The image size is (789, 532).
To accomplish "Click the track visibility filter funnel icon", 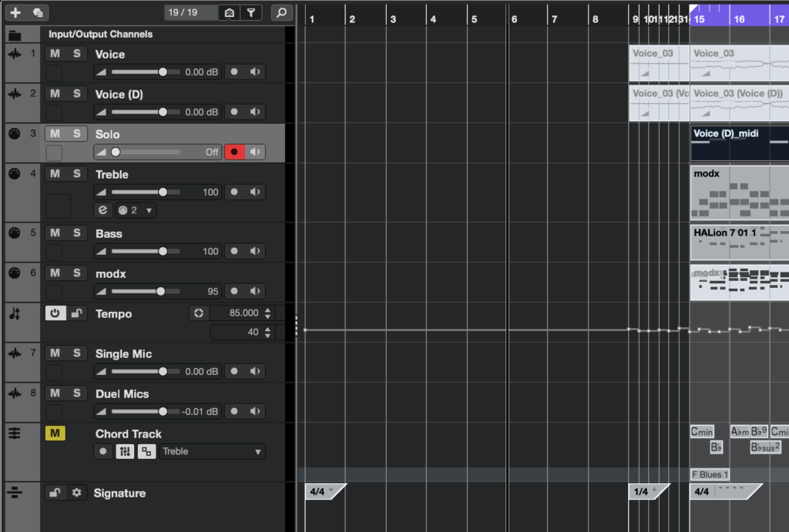I will tap(250, 12).
